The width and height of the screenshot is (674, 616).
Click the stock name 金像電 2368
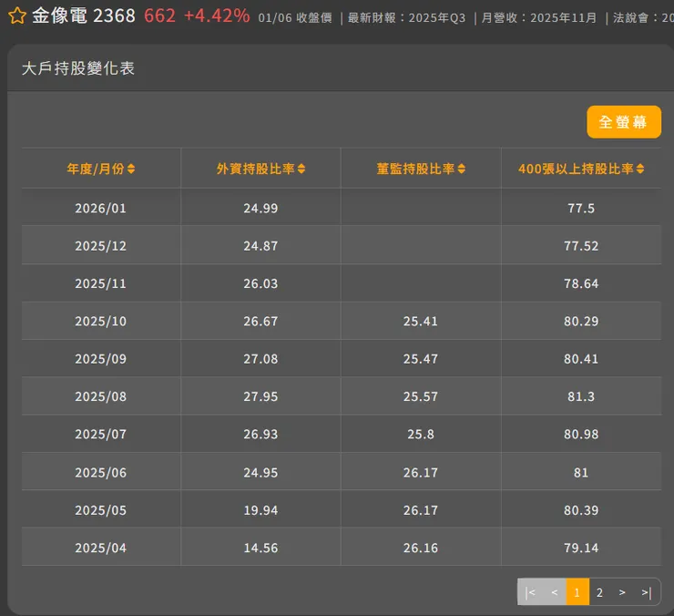click(x=84, y=15)
